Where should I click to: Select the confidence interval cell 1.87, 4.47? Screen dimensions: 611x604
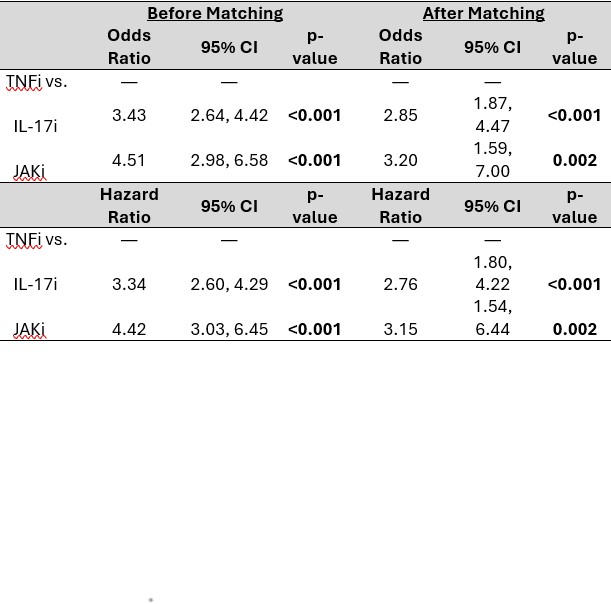[492, 114]
